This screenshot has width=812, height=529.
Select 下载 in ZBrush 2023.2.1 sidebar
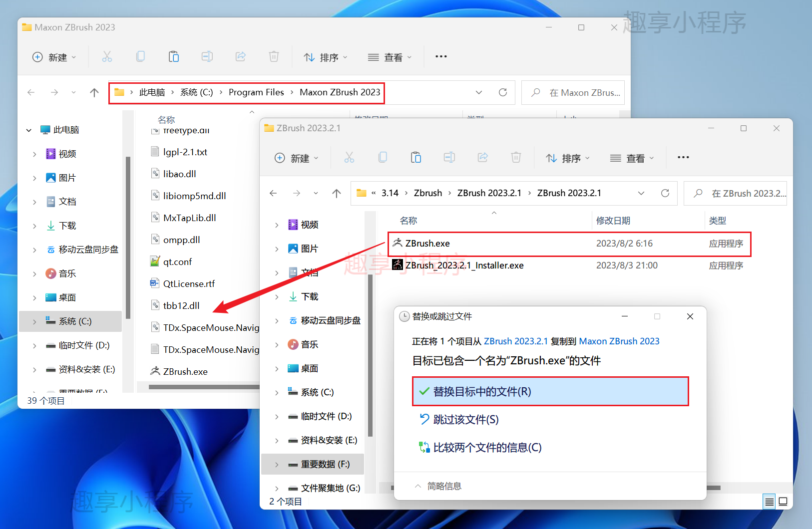[x=310, y=296]
